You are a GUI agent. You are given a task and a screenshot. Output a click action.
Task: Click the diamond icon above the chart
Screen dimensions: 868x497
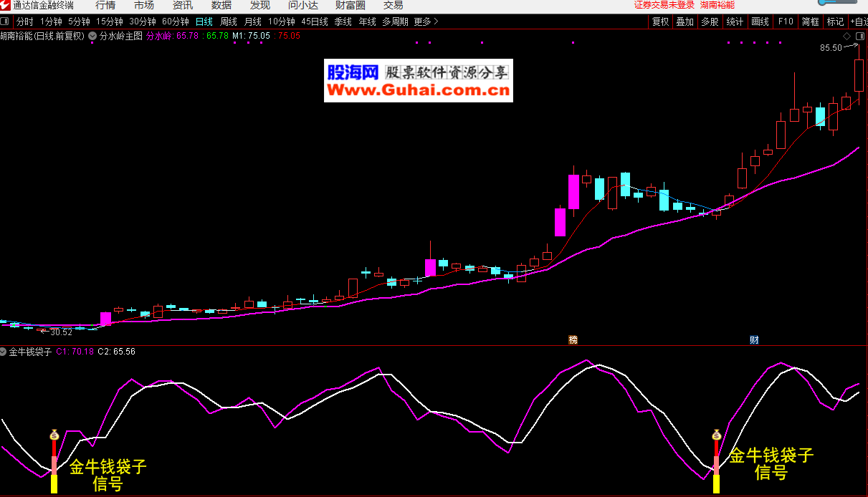pyautogui.click(x=846, y=35)
